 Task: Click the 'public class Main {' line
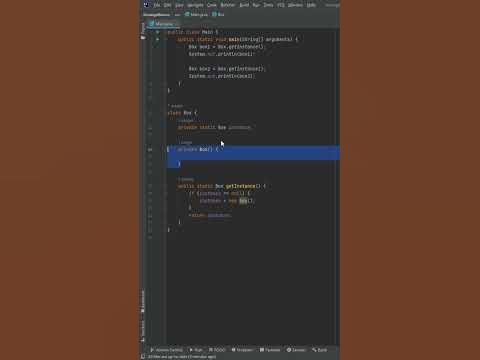[x=193, y=32]
